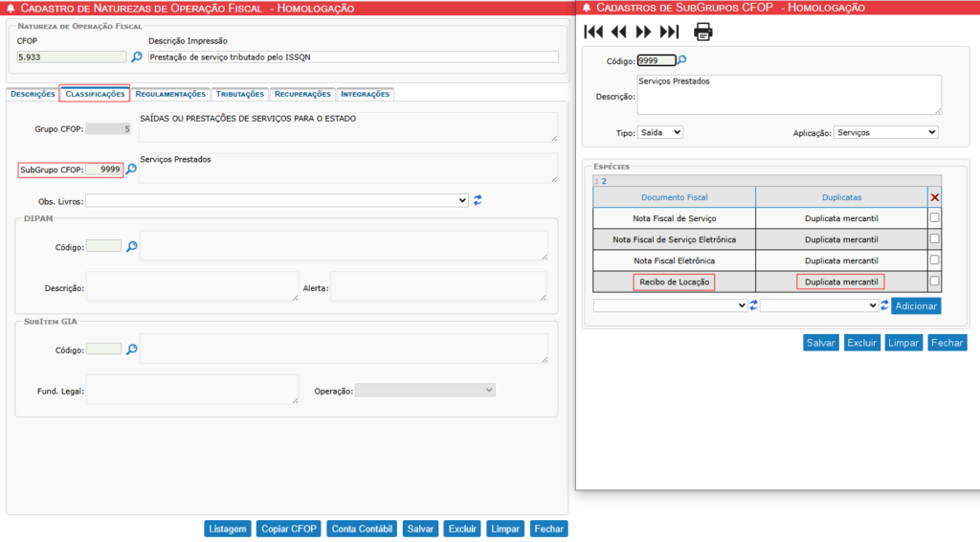Click Salvar in the SubGrupos CFOP window
The image size is (980, 542).
pos(820,343)
